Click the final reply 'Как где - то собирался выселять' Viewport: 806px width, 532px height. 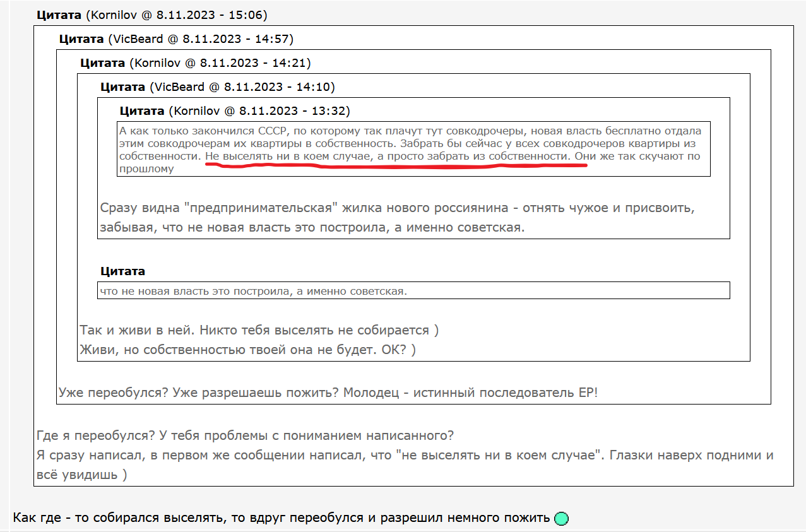[x=282, y=518]
